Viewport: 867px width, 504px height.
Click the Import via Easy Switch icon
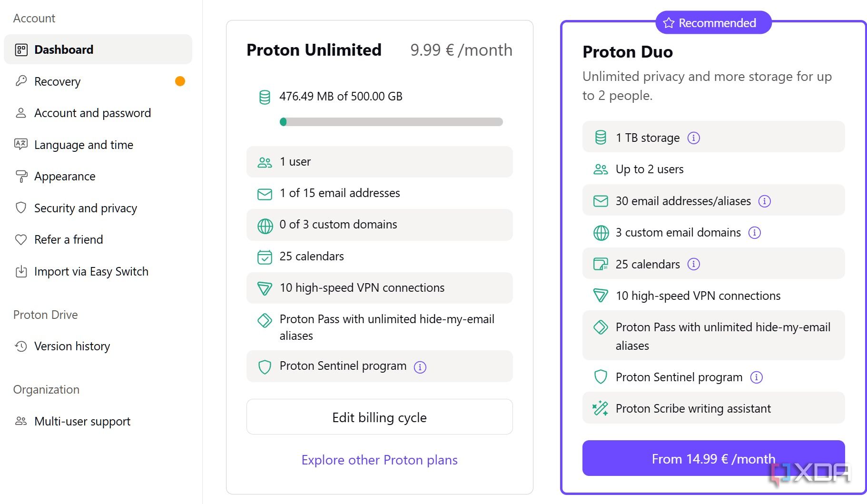click(x=20, y=271)
